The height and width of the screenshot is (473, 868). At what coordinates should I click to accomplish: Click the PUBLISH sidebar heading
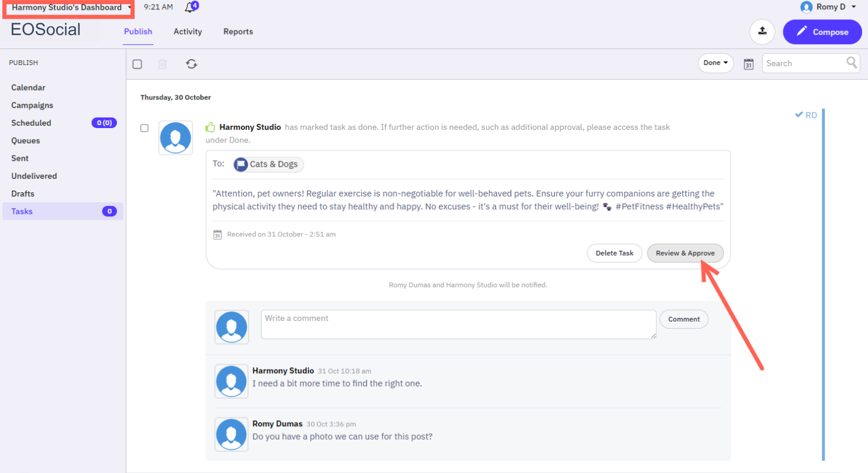[x=23, y=63]
